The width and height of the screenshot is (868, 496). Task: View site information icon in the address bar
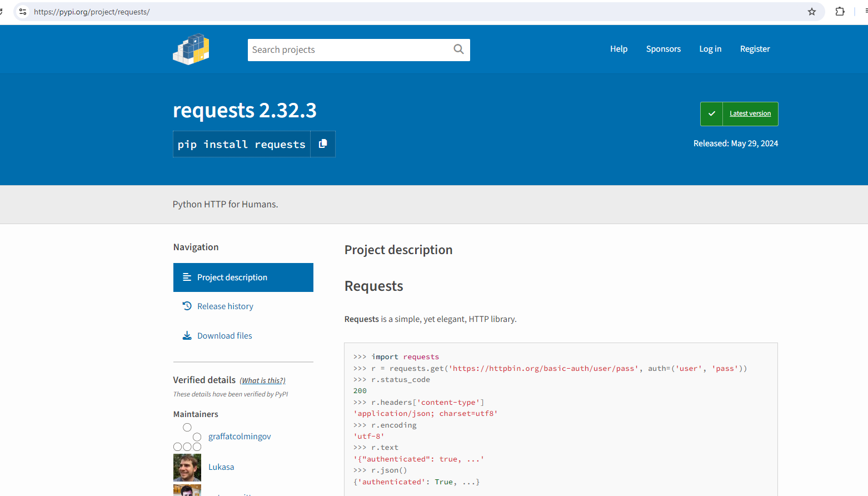pos(23,12)
